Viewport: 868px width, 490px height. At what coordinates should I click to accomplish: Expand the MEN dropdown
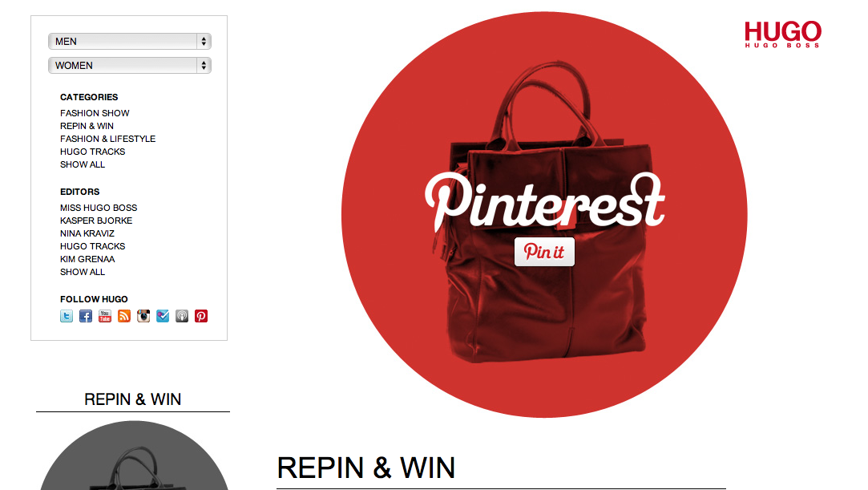point(130,42)
